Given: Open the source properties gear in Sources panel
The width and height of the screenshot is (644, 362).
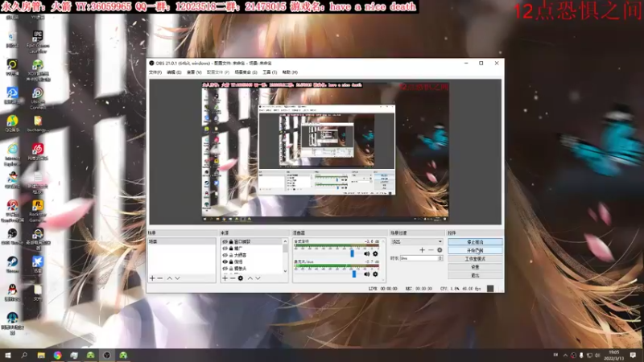Looking at the screenshot, I should point(241,278).
